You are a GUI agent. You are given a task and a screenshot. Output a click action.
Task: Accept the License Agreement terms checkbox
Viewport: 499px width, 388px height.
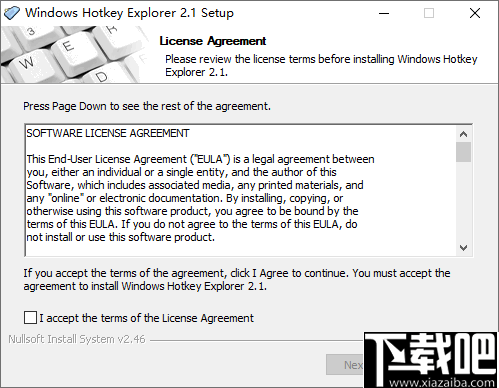[30, 318]
